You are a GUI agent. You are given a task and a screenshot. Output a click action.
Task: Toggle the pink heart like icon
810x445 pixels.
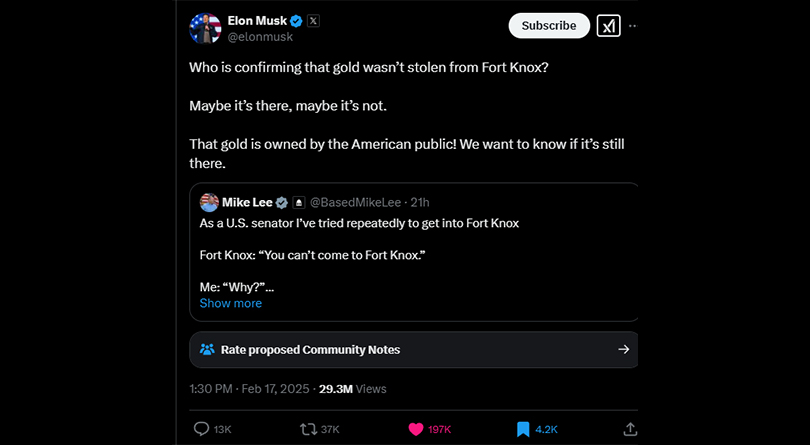coord(415,429)
